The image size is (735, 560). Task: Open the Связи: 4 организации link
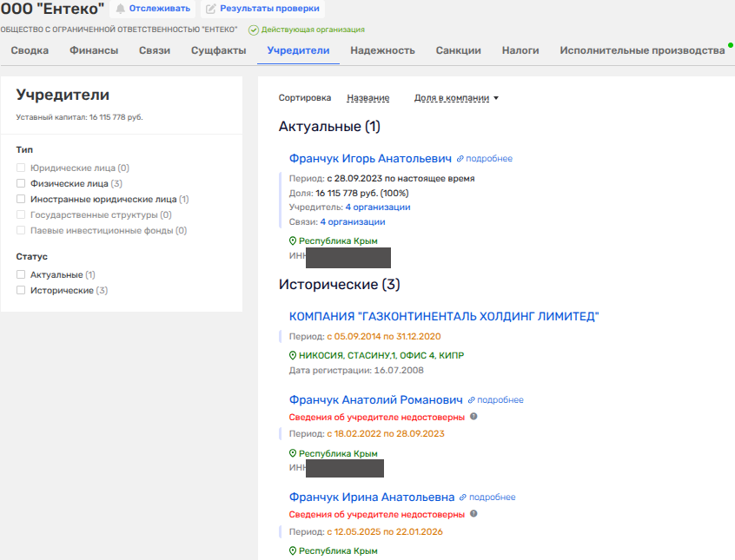[353, 222]
